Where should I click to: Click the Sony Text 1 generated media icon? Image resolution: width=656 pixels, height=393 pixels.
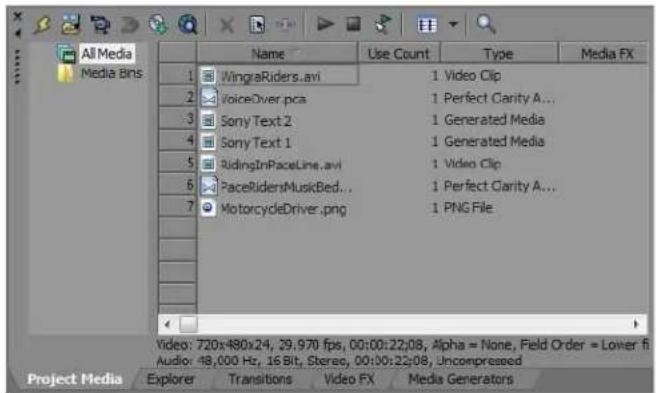pyautogui.click(x=208, y=143)
